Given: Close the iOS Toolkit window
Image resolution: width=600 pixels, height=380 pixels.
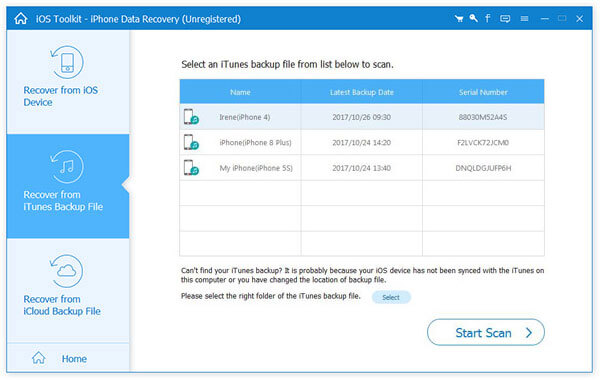Looking at the screenshot, I should 580,18.
